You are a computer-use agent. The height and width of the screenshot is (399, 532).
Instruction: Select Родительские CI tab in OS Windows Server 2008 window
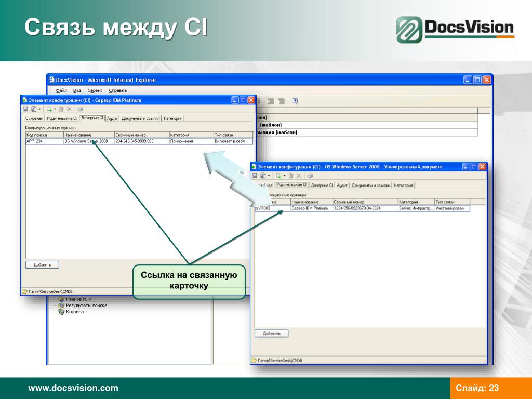(291, 185)
